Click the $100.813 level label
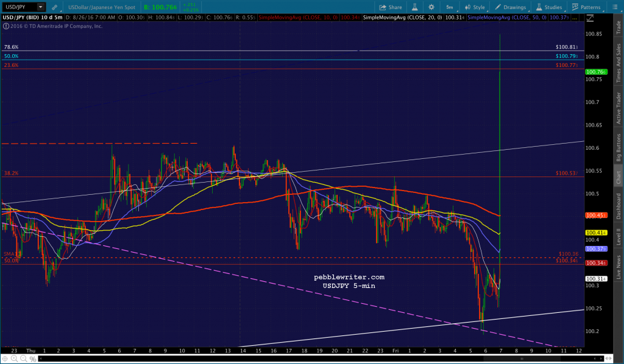 pos(567,47)
